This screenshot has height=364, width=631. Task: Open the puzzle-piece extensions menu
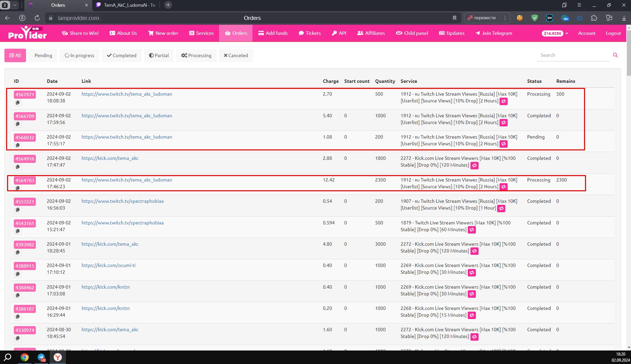[x=594, y=18]
